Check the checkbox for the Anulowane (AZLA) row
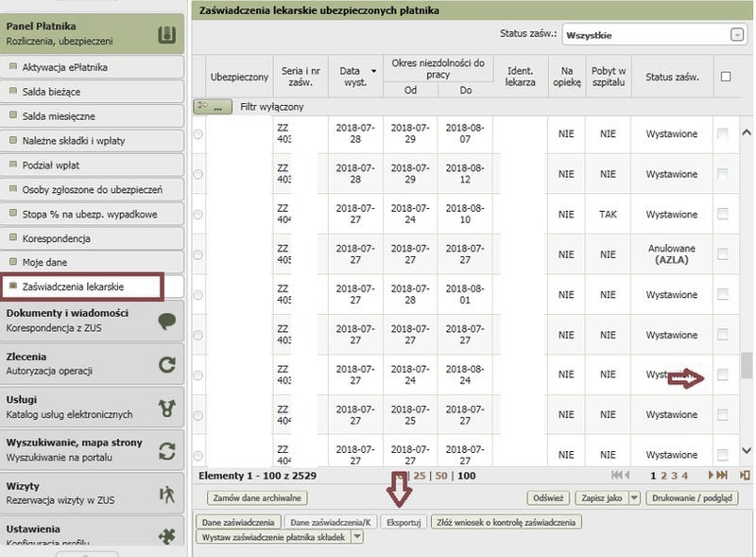 (723, 253)
